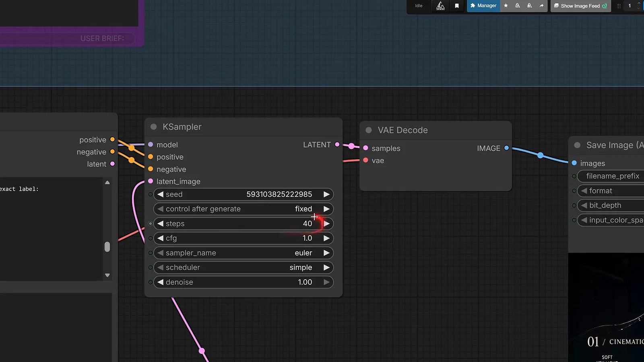The width and height of the screenshot is (644, 362).
Task: Click the batch count value 1 field
Action: [630, 6]
